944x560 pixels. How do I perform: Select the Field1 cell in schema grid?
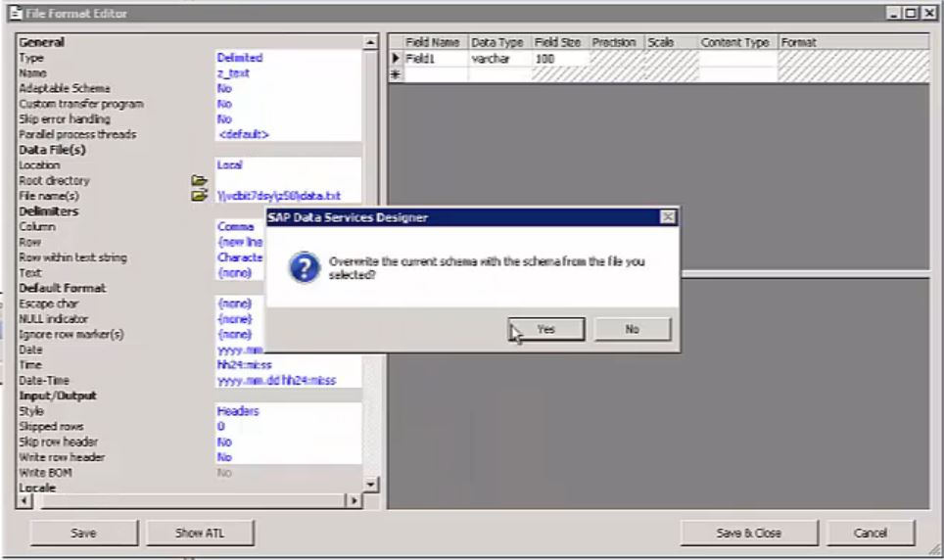click(435, 59)
